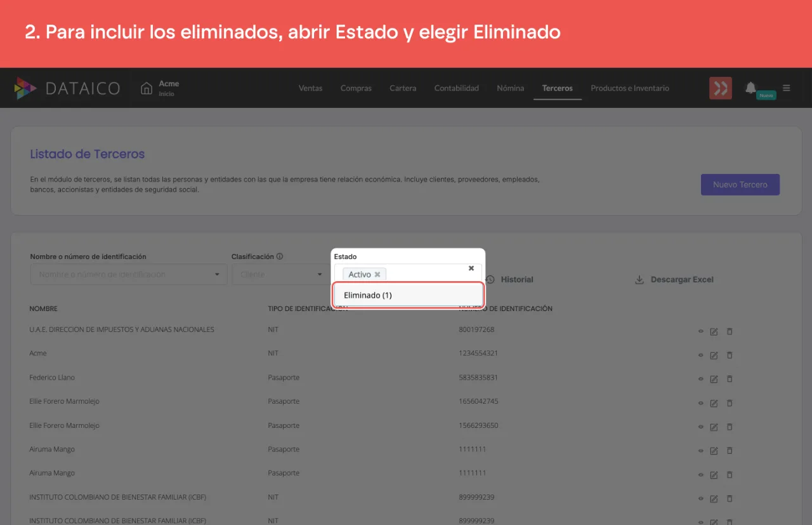Click the red double-arrow icon in header
The height and width of the screenshot is (525, 812).
point(721,88)
